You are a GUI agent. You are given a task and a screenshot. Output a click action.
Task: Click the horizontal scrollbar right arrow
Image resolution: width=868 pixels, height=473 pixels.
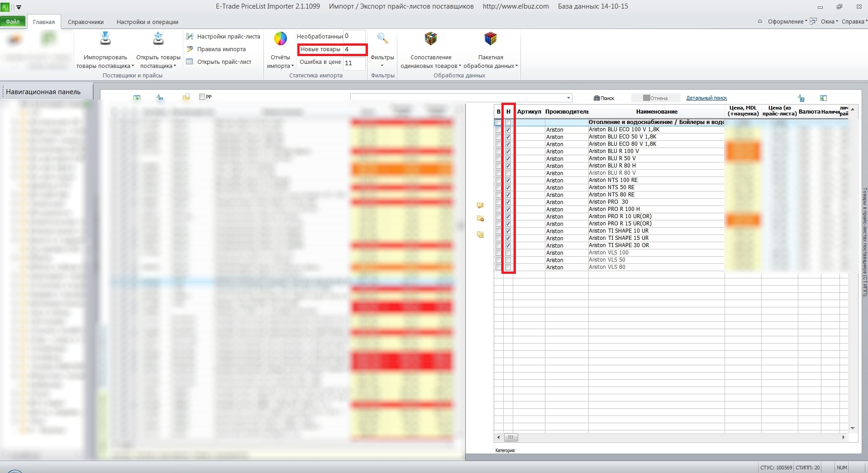coord(844,437)
